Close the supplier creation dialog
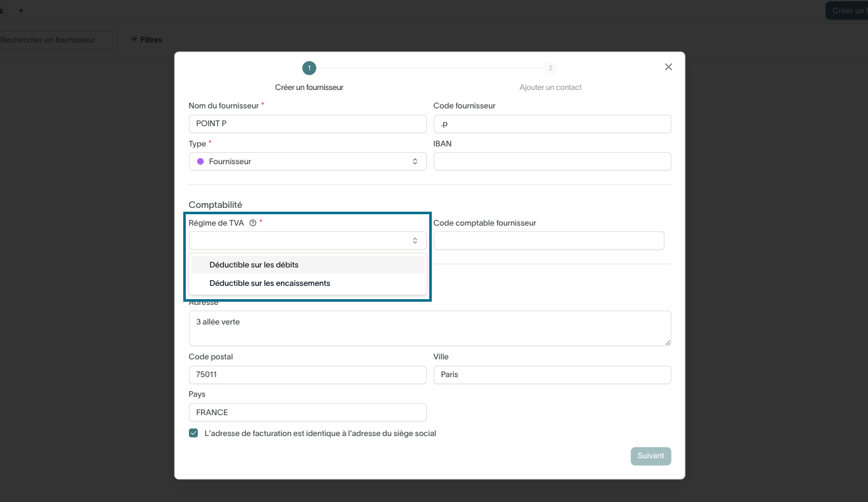The image size is (868, 502). 668,67
